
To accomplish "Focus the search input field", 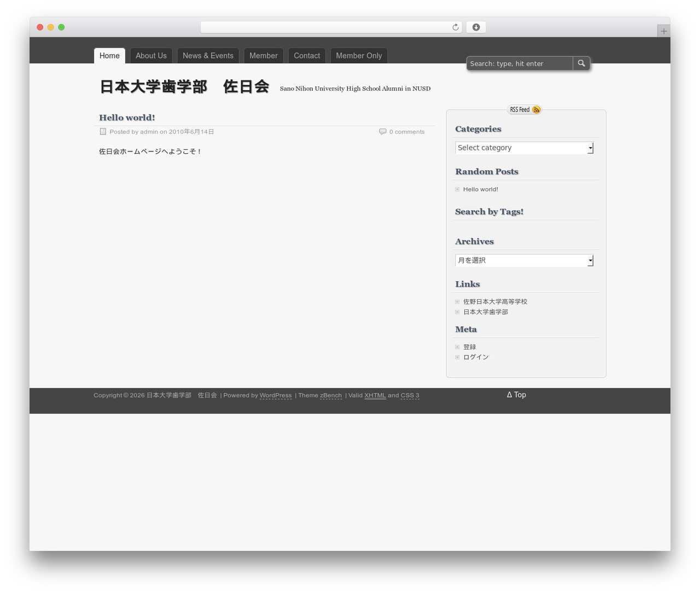I will coord(520,63).
